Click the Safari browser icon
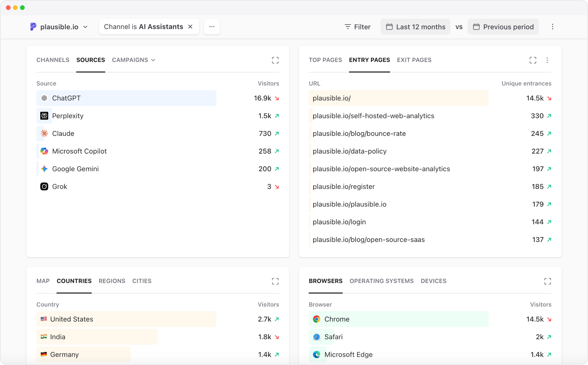Viewport: 588px width, 365px height. (x=317, y=337)
